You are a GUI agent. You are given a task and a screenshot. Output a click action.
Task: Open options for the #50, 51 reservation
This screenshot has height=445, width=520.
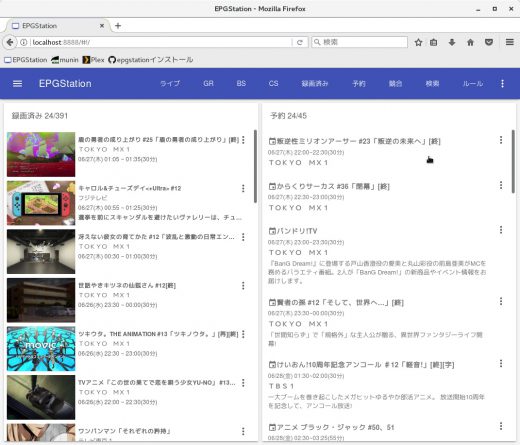[x=501, y=426]
